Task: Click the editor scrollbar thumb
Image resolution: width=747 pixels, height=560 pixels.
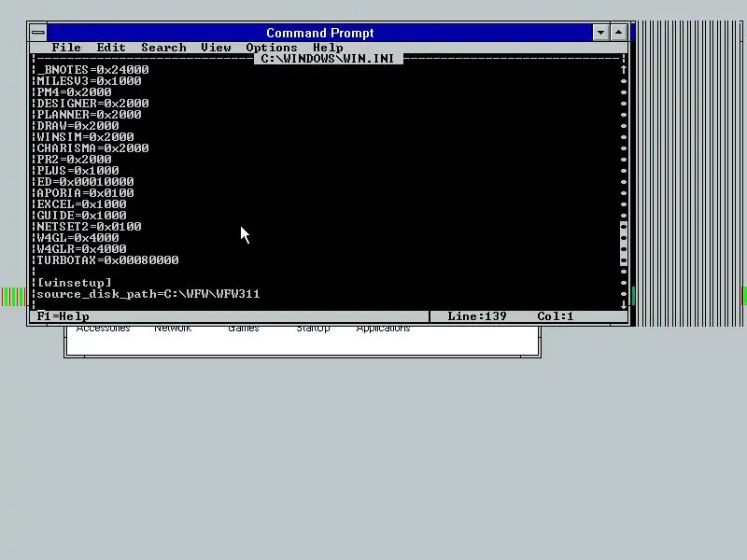Action: click(624, 244)
